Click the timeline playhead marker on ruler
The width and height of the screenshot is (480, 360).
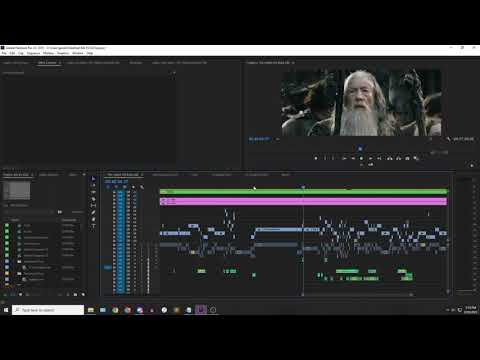pyautogui.click(x=303, y=187)
